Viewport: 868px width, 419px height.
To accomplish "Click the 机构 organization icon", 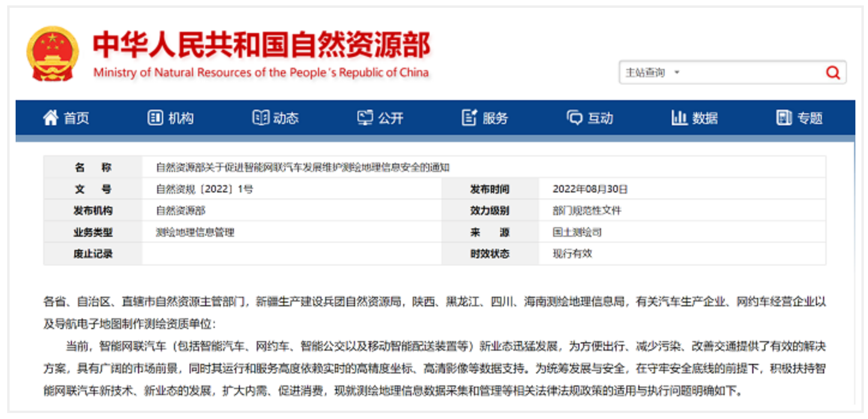I will [x=155, y=118].
